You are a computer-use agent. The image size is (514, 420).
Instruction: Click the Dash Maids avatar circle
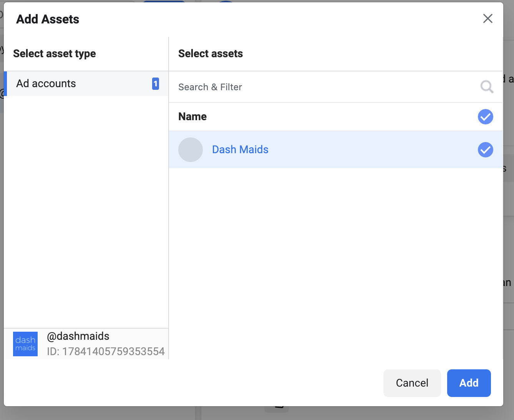click(190, 150)
